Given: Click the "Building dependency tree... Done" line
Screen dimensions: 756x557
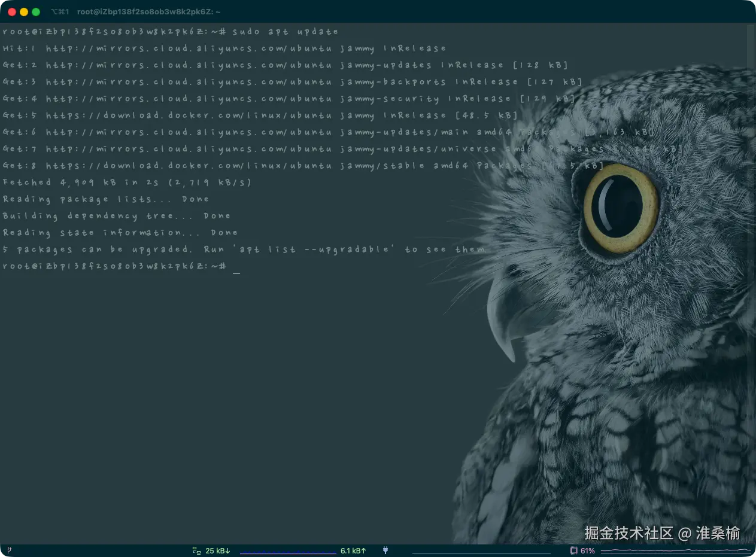Looking at the screenshot, I should pos(117,216).
